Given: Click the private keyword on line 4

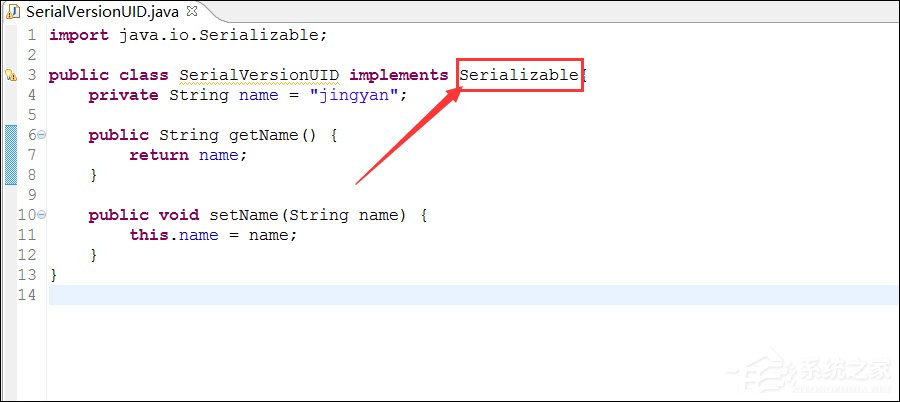Looking at the screenshot, I should pyautogui.click(x=123, y=95).
